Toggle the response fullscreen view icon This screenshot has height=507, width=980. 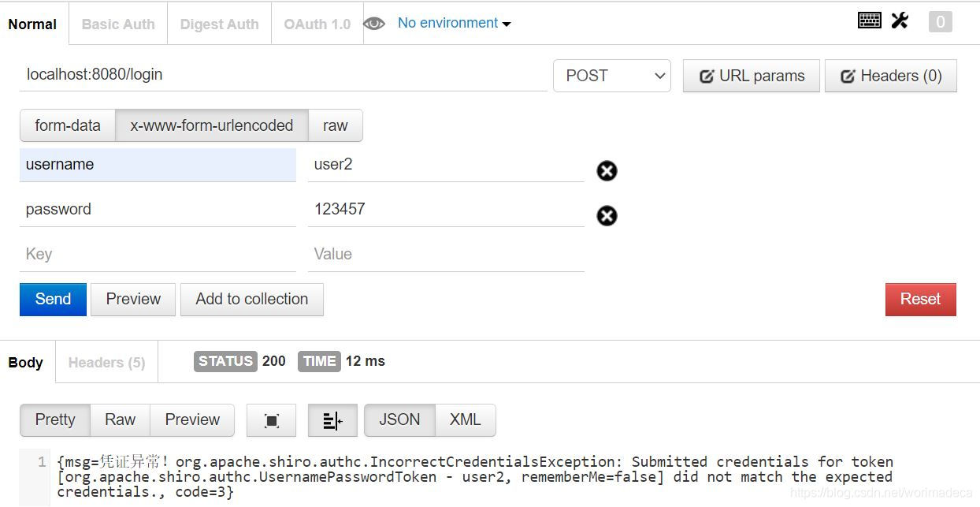click(x=271, y=420)
